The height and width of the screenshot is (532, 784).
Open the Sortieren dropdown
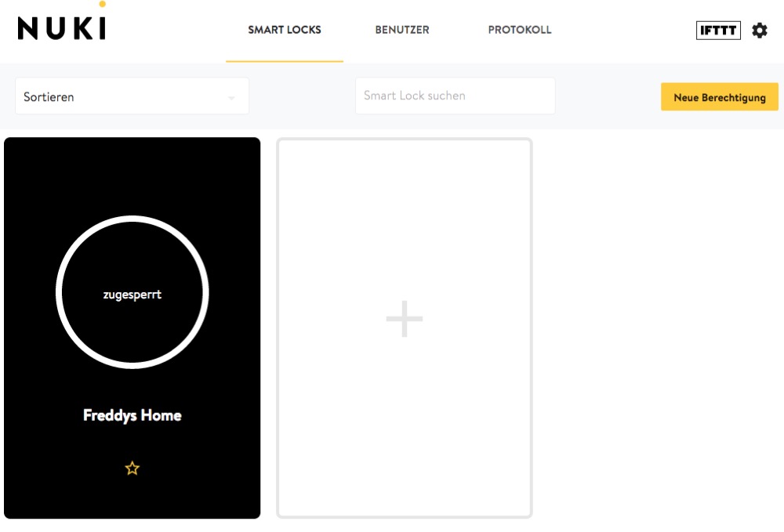[x=132, y=96]
